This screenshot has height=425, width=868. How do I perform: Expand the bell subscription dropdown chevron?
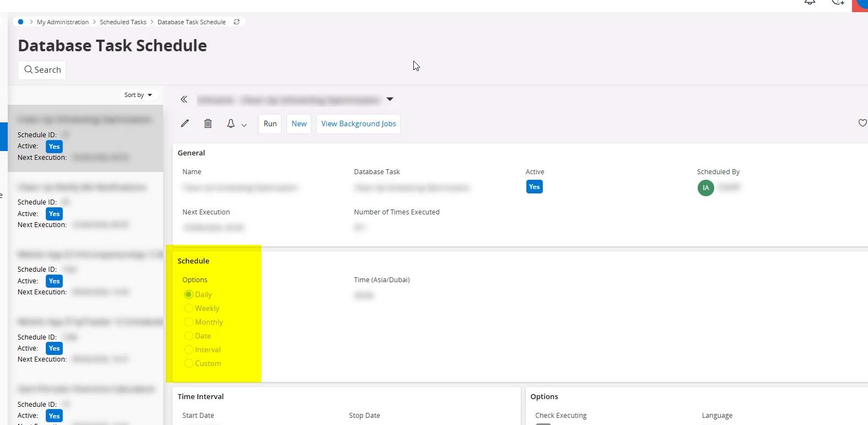click(x=244, y=125)
